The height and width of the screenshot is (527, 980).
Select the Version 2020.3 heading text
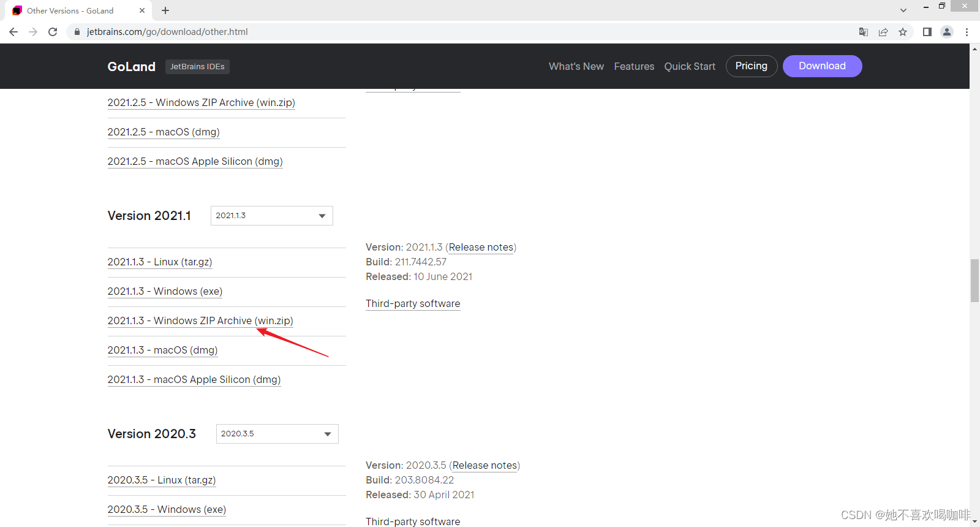coord(152,434)
